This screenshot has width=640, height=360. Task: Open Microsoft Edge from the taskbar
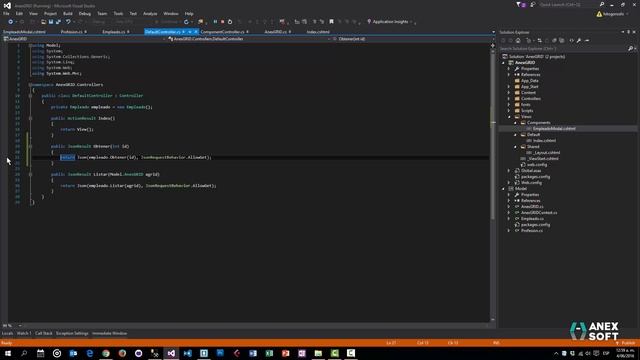click(x=89, y=353)
